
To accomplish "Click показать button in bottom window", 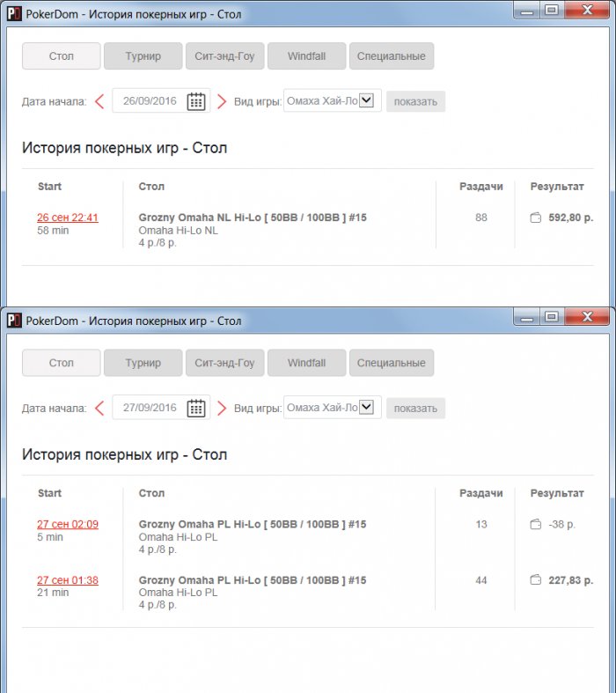I will pyautogui.click(x=415, y=409).
